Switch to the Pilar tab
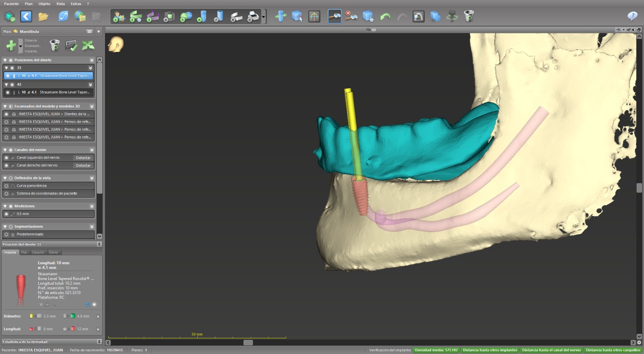 click(24, 252)
